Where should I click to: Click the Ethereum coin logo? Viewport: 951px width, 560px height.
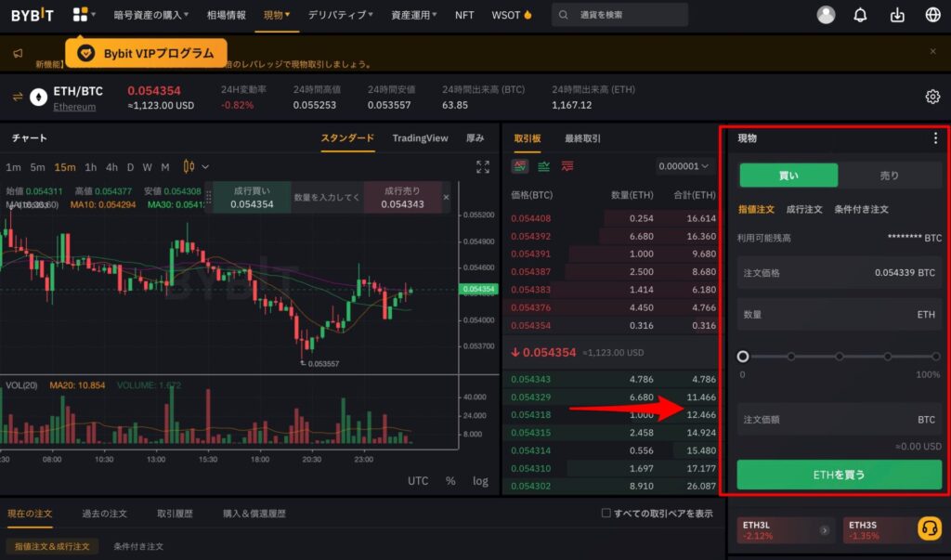39,98
